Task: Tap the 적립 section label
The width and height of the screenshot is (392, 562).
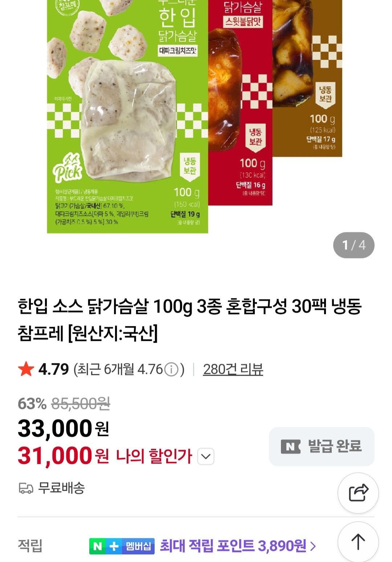Action: 30,546
